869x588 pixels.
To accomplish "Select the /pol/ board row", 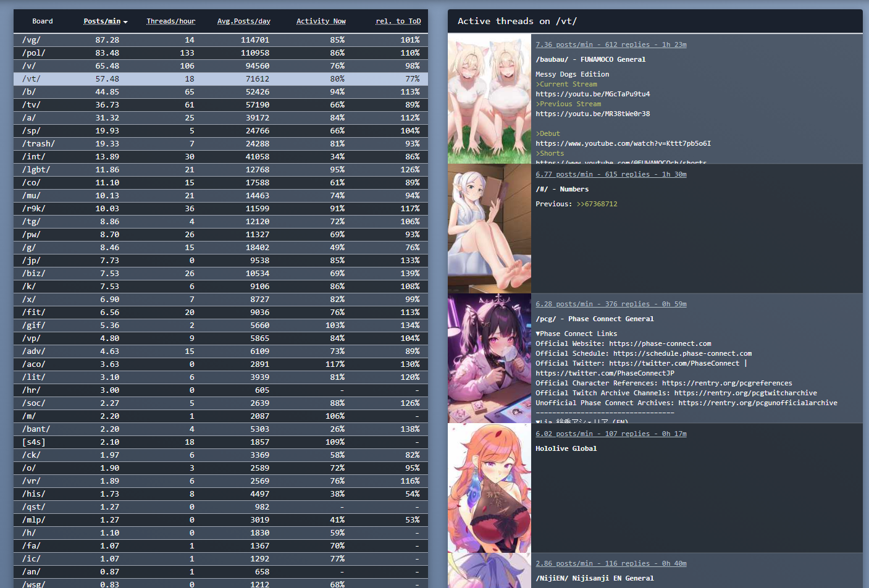I will point(220,53).
